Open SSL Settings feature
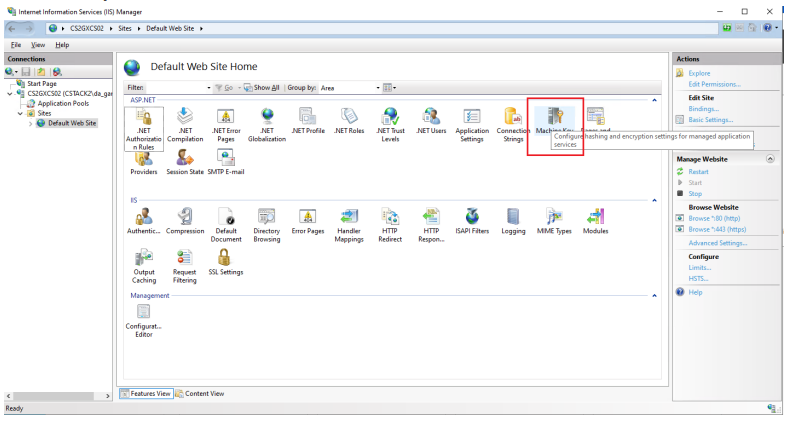Screen dimensions: 794x425 (226, 262)
